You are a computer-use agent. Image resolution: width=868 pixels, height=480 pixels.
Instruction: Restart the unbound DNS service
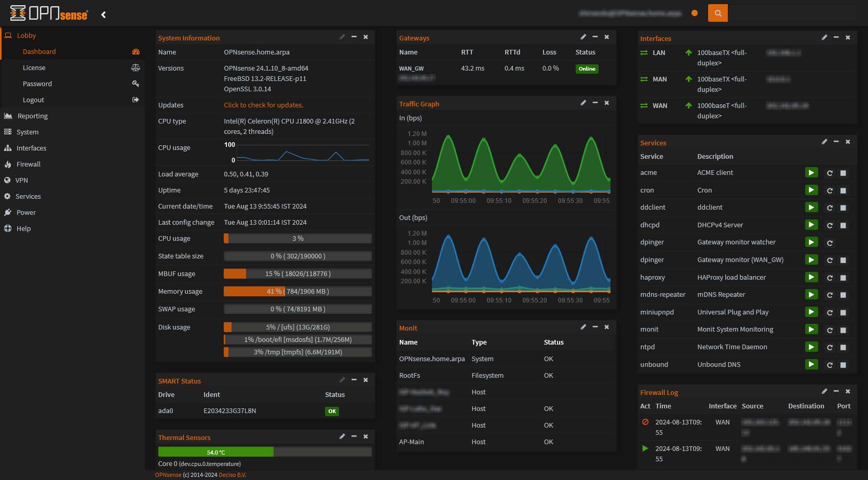(830, 365)
